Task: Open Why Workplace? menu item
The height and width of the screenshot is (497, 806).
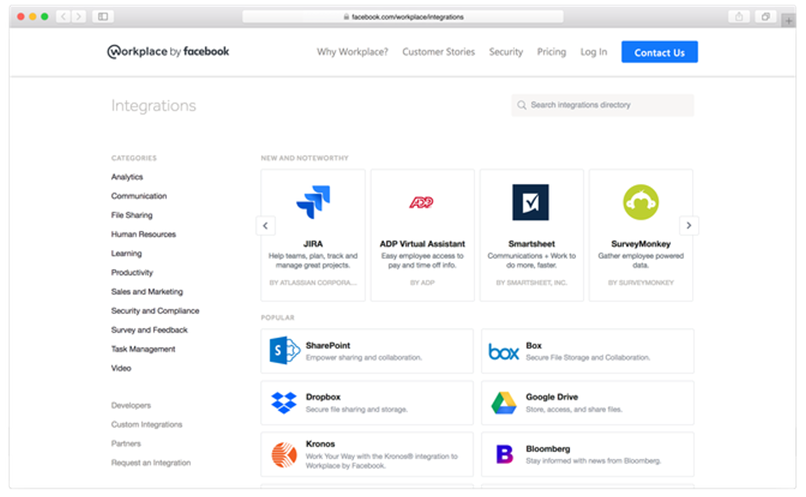Action: [352, 52]
